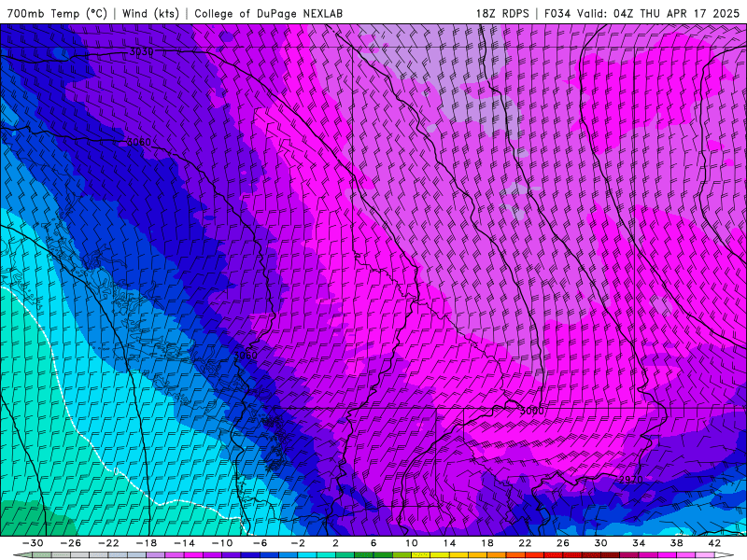This screenshot has height=560, width=747.
Task: Click the '-10' color bar tick label
Action: click(x=221, y=543)
